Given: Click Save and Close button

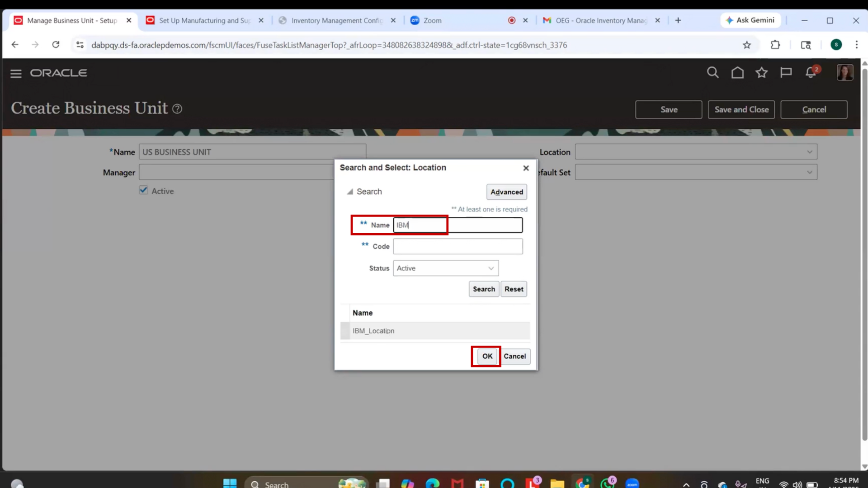Looking at the screenshot, I should 741,110.
